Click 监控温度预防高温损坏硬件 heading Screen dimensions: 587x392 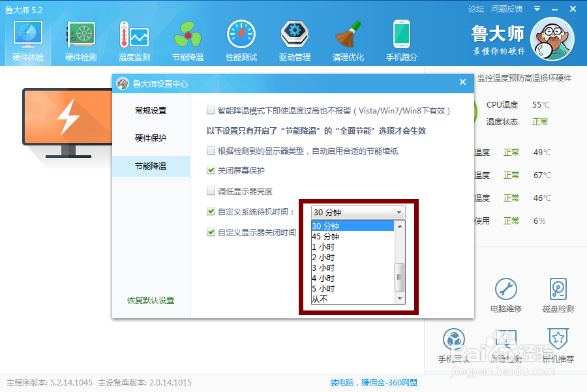[x=524, y=78]
